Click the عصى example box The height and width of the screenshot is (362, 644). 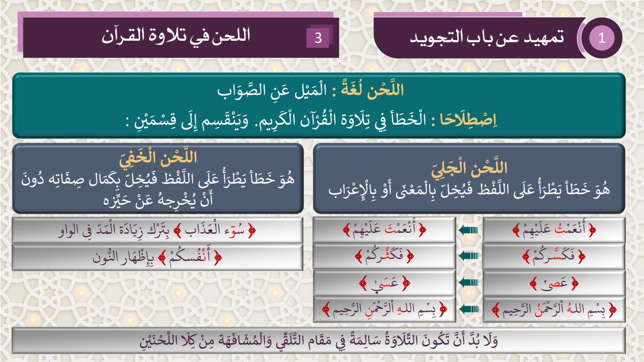554,283
